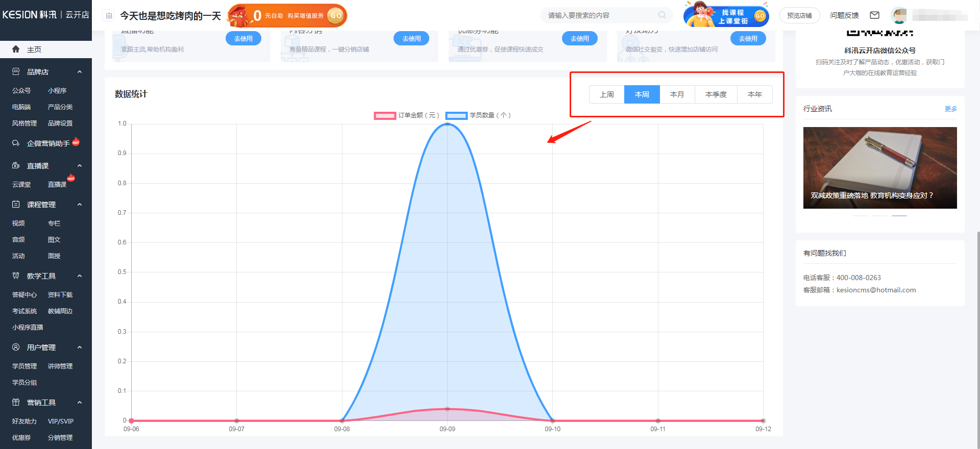Viewport: 980px width, 449px height.
Task: Collapse the 品牌店 menu section
Action: (80, 72)
